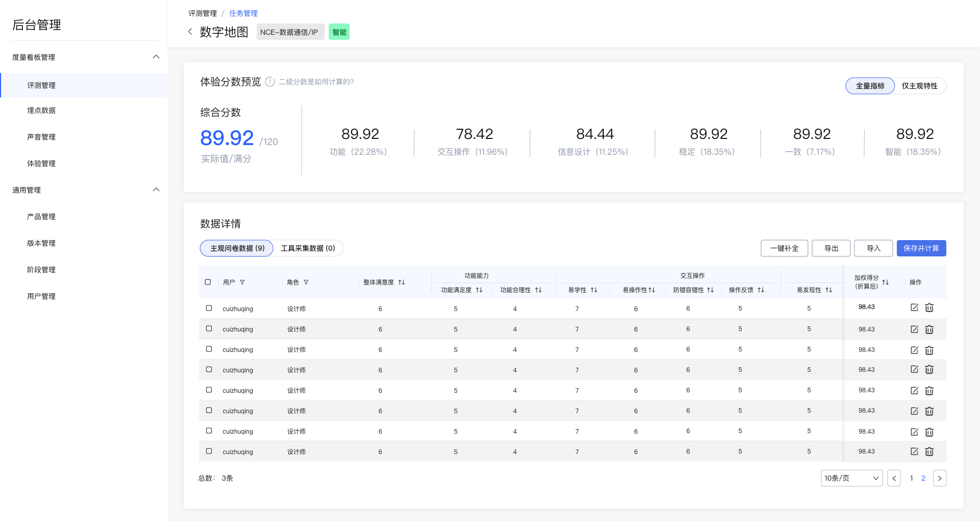Image resolution: width=980 pixels, height=521 pixels.
Task: Delete the third table row
Action: point(929,350)
